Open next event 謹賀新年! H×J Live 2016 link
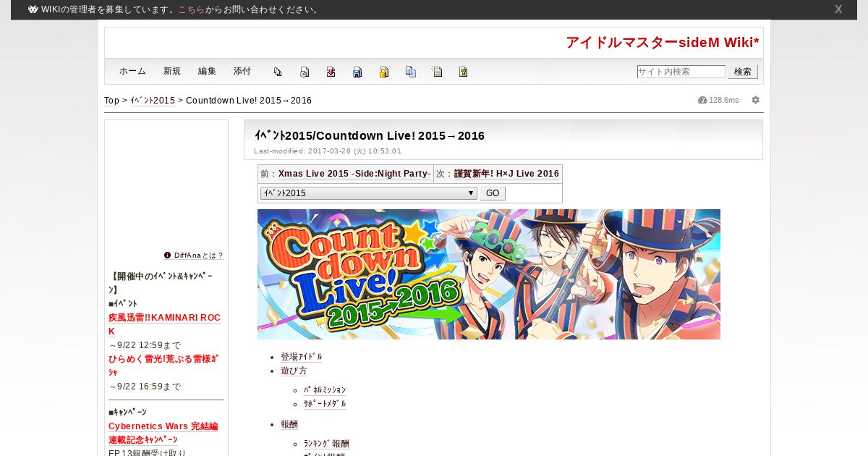Viewport: 868px width, 456px height. 506,174
